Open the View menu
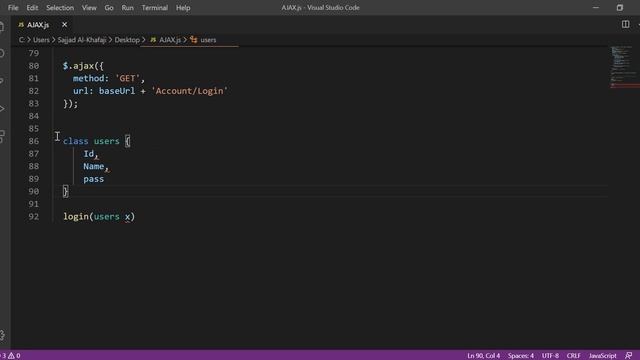Image resolution: width=640 pixels, height=360 pixels. 89,8
